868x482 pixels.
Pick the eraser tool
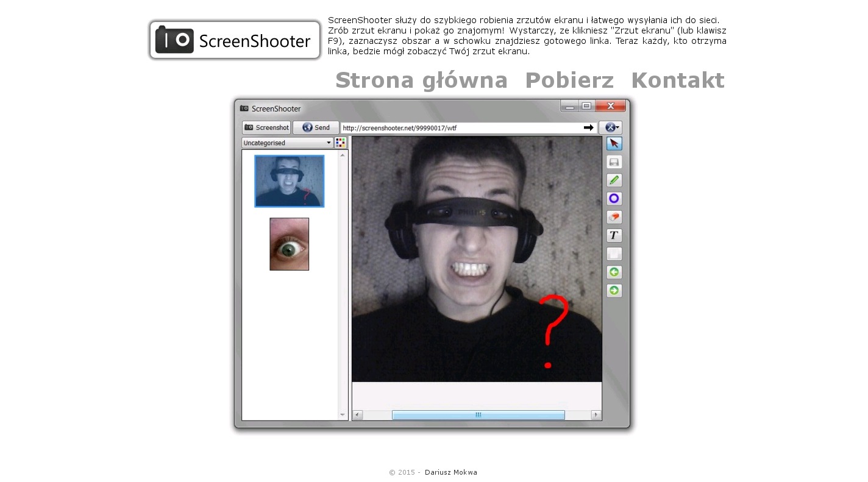point(614,217)
